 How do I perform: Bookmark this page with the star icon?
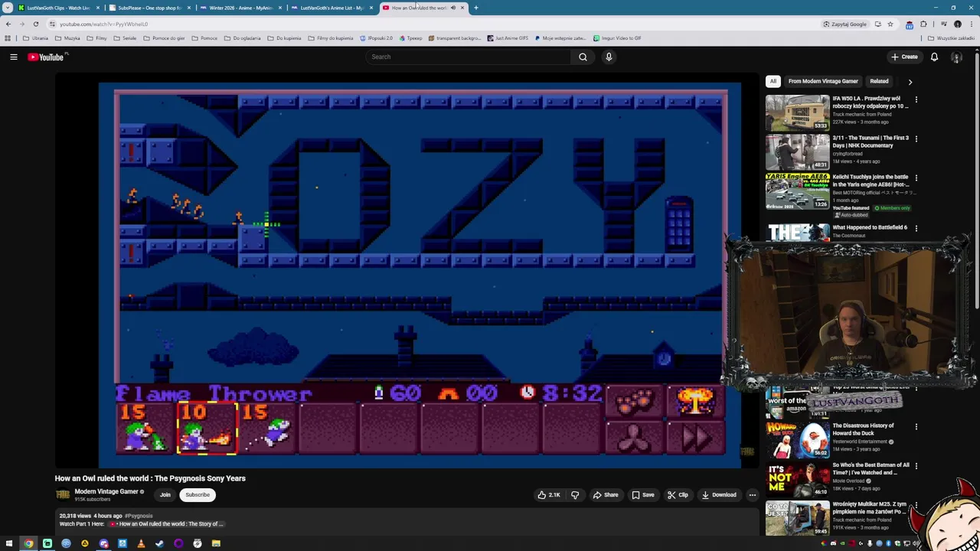[x=890, y=24]
